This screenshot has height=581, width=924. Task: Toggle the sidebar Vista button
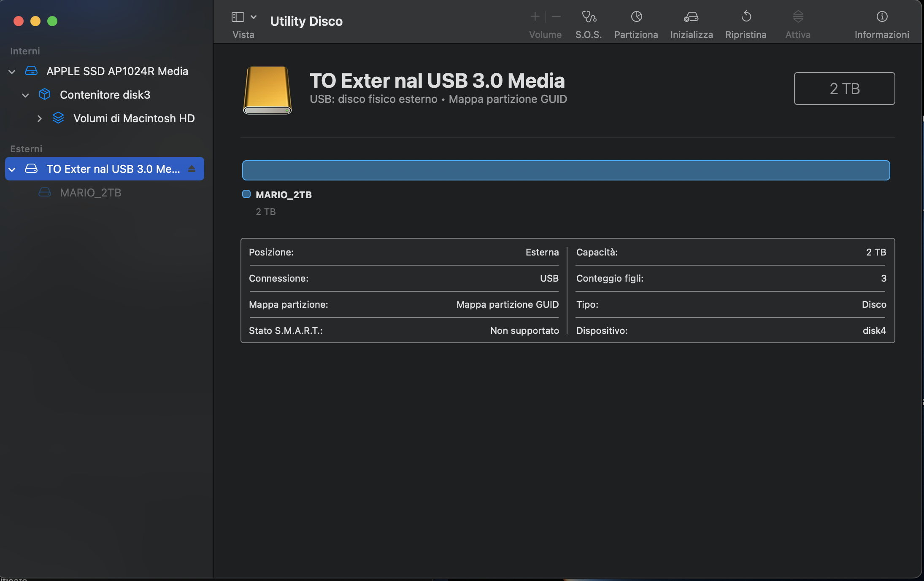click(238, 17)
